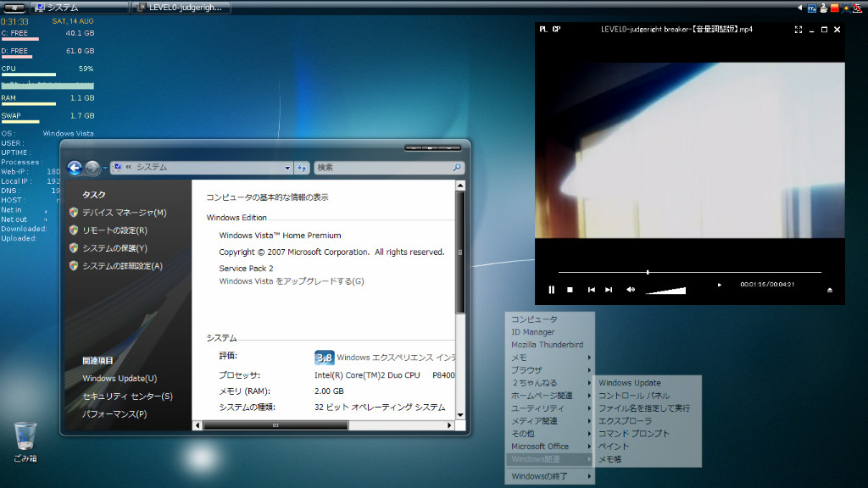Launch ペイント from submenu
868x488 pixels.
pyautogui.click(x=647, y=446)
